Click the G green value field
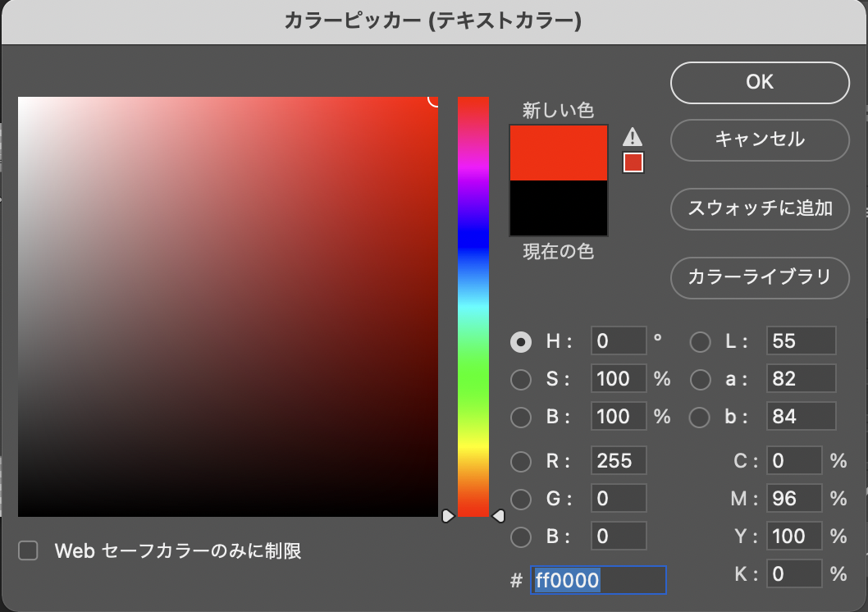 click(x=619, y=498)
